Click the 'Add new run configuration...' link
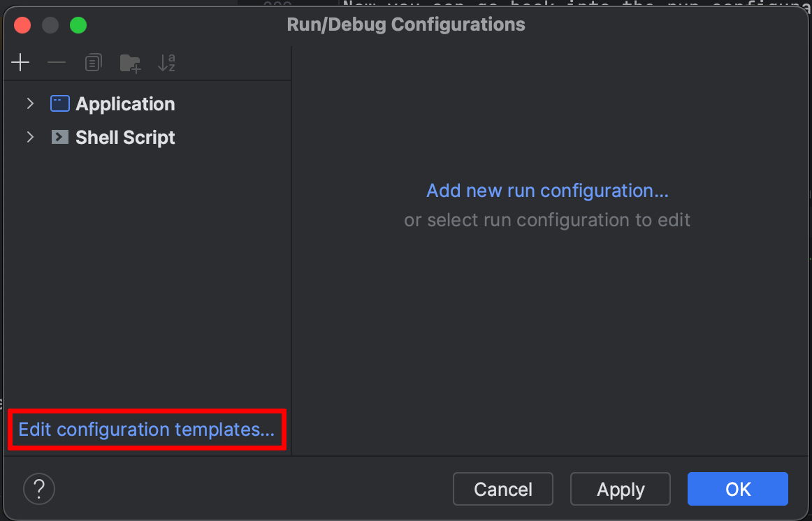The width and height of the screenshot is (812, 521). point(547,191)
